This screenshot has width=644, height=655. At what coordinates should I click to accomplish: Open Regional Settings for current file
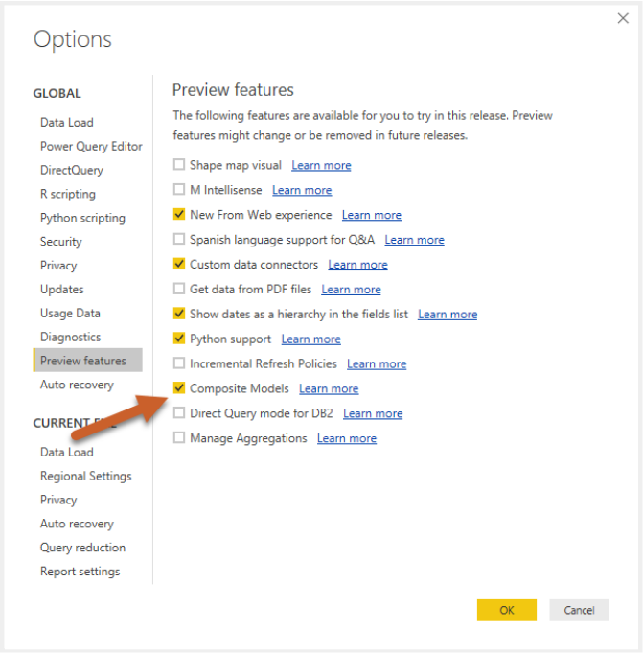click(x=86, y=477)
